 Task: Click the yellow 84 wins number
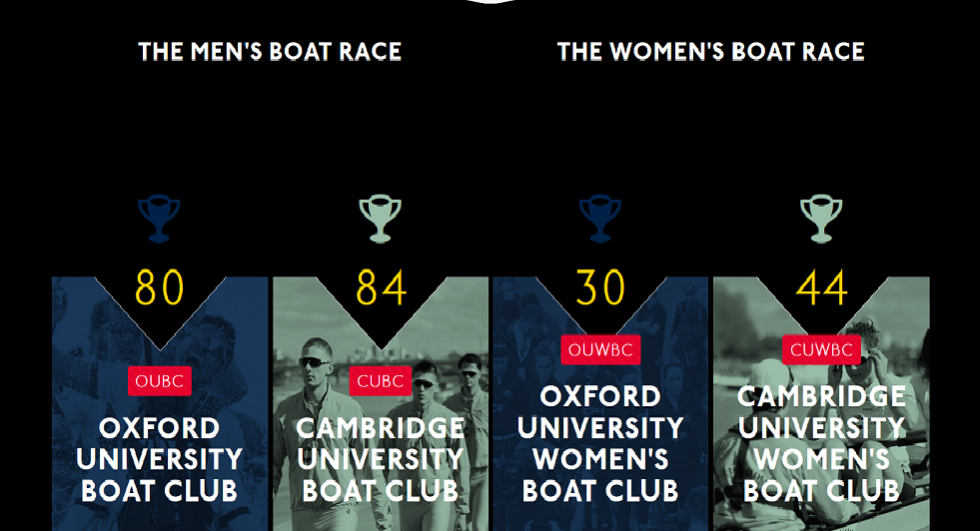point(381,287)
